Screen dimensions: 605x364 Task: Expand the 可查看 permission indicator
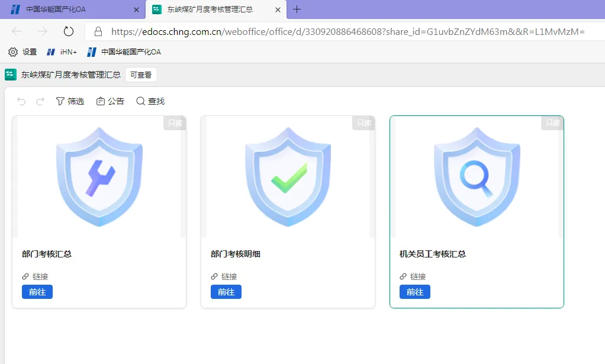click(x=140, y=75)
